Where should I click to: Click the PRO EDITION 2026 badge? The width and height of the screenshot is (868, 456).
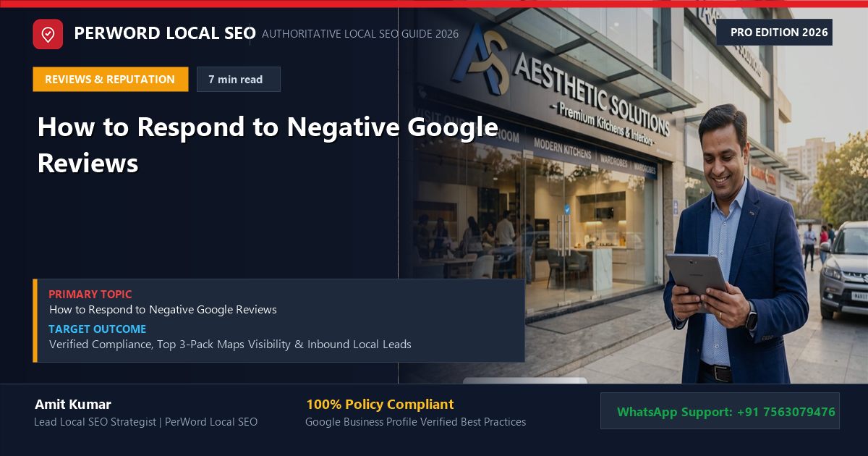[x=775, y=33]
